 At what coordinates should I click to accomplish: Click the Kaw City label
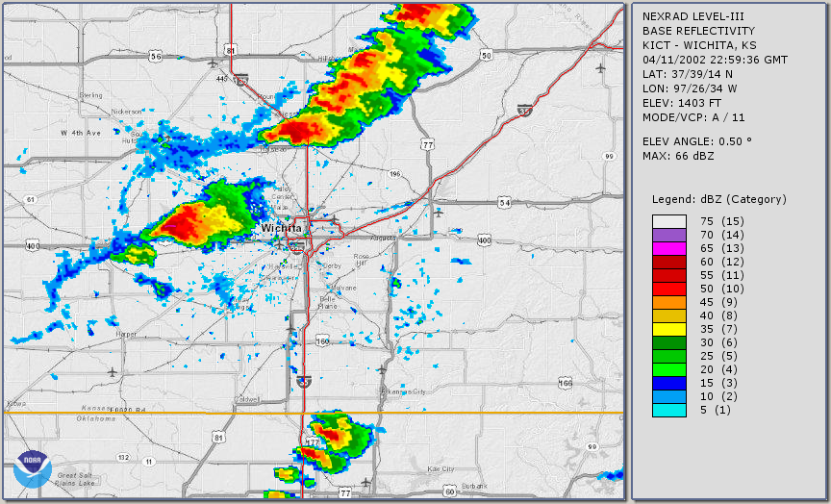point(441,469)
